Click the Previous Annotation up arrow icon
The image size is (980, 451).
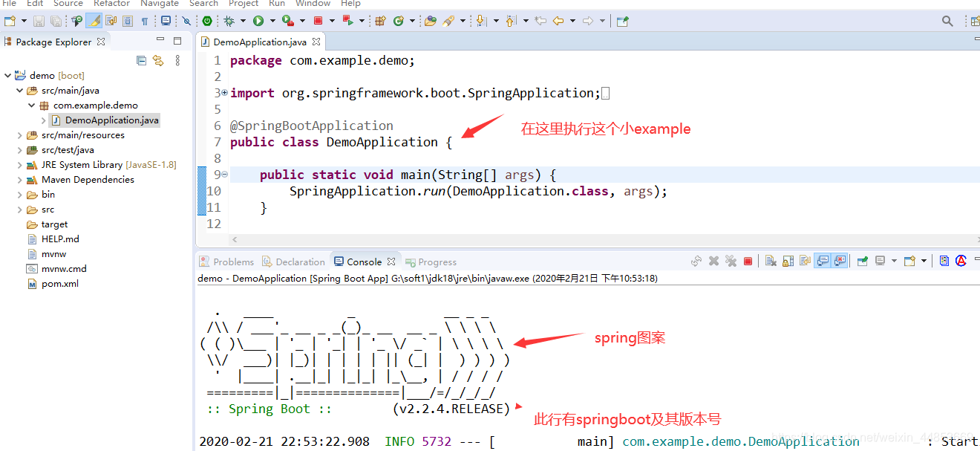(510, 21)
